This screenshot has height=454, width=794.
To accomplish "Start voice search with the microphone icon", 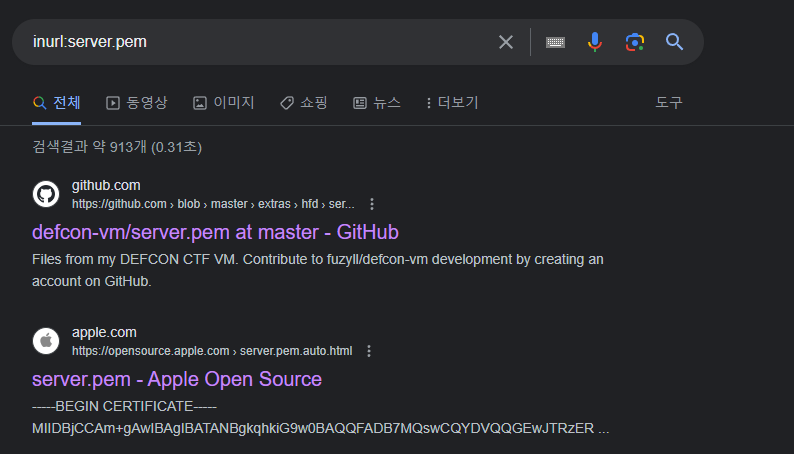I will 595,42.
